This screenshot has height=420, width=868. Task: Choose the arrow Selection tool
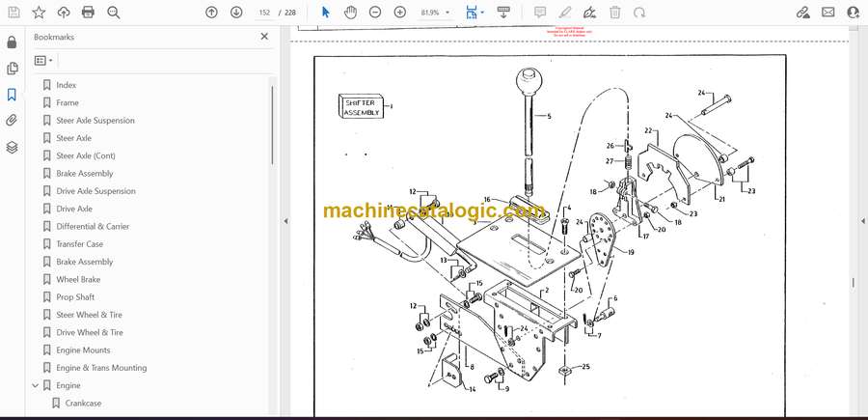326,13
